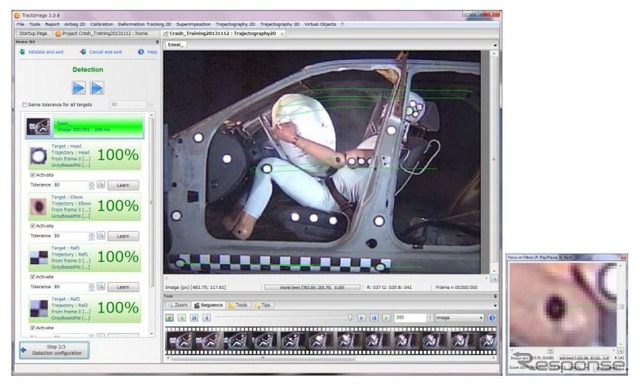Click Elbow target thumbnail image
The image size is (640, 384).
click(x=39, y=207)
